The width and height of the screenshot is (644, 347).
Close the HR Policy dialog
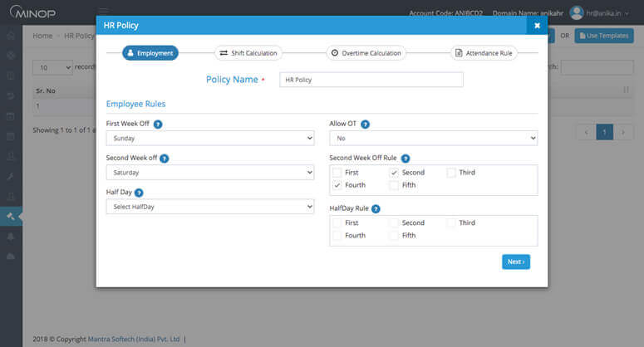[x=537, y=26]
